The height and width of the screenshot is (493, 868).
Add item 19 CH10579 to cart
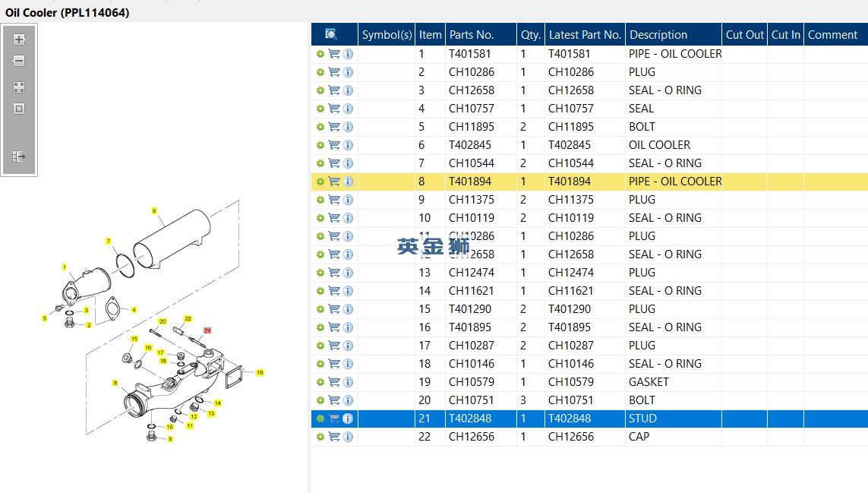[334, 382]
